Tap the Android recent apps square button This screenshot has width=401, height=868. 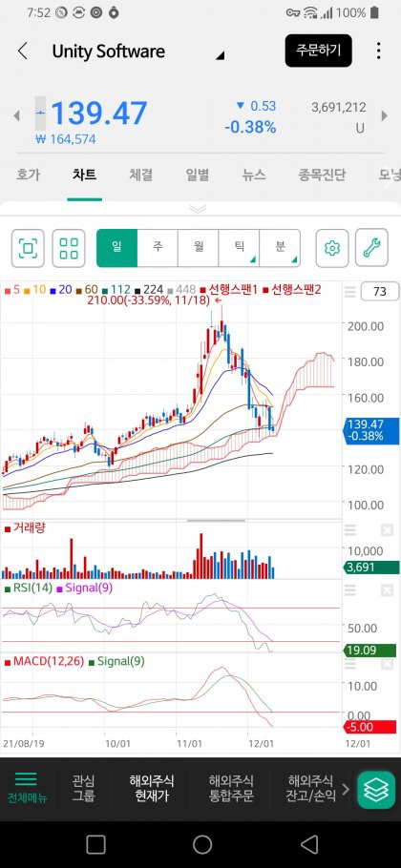95,845
